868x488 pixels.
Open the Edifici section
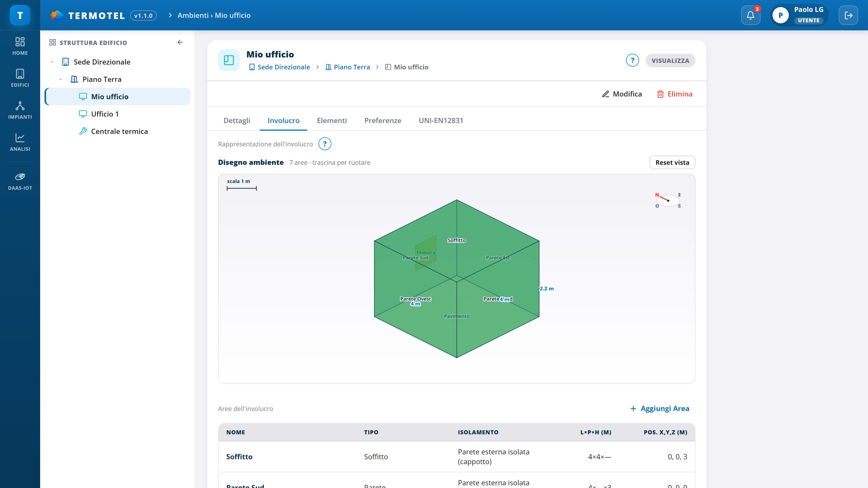(20, 78)
